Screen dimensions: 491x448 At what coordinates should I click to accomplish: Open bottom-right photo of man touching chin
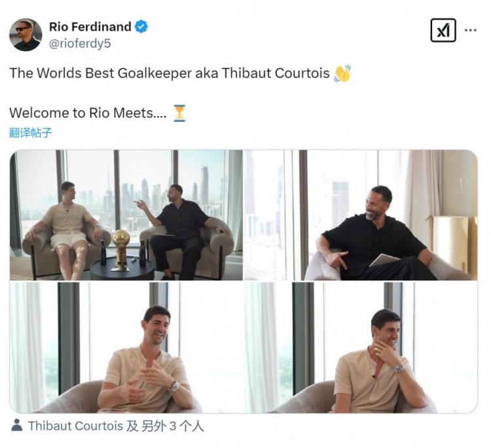[x=360, y=347]
